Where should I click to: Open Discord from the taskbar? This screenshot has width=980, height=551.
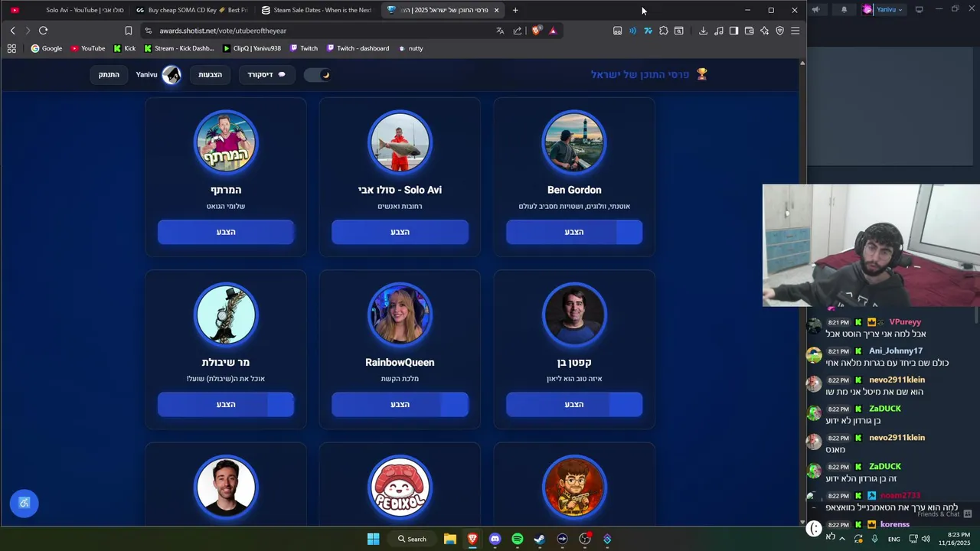pos(495,539)
